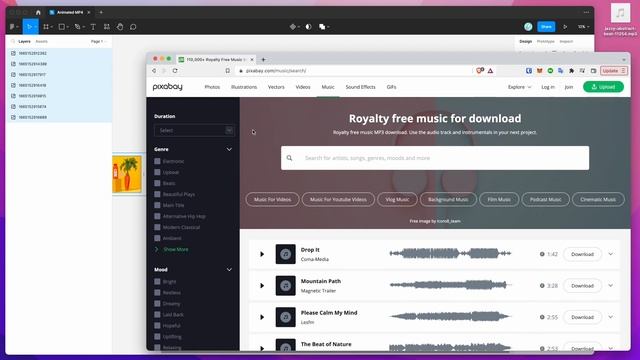
Task: Open new browser tab with plus icon
Action: 263,60
